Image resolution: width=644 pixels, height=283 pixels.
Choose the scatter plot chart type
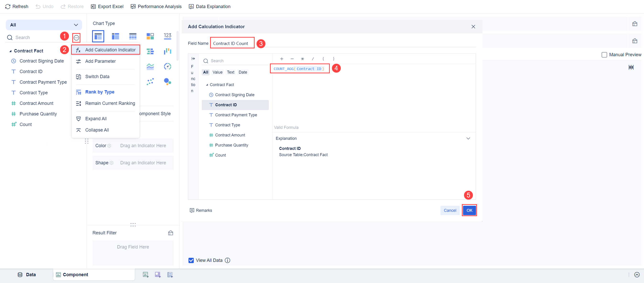[150, 81]
